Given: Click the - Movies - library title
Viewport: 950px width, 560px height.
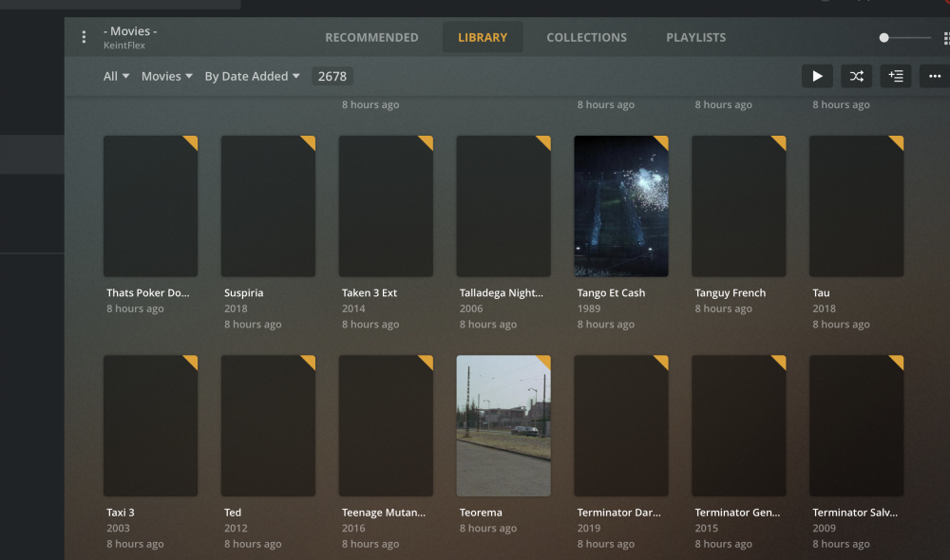Looking at the screenshot, I should pyautogui.click(x=130, y=31).
